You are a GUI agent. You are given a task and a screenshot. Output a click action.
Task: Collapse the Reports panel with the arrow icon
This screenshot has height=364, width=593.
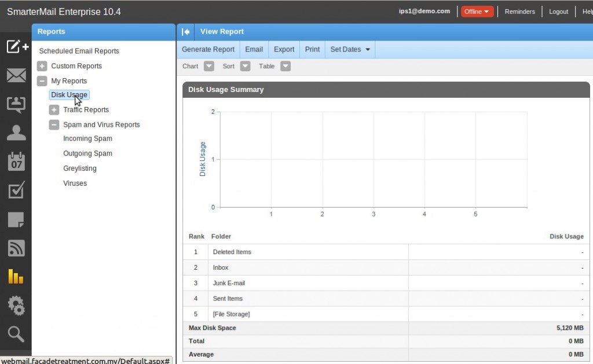click(185, 31)
